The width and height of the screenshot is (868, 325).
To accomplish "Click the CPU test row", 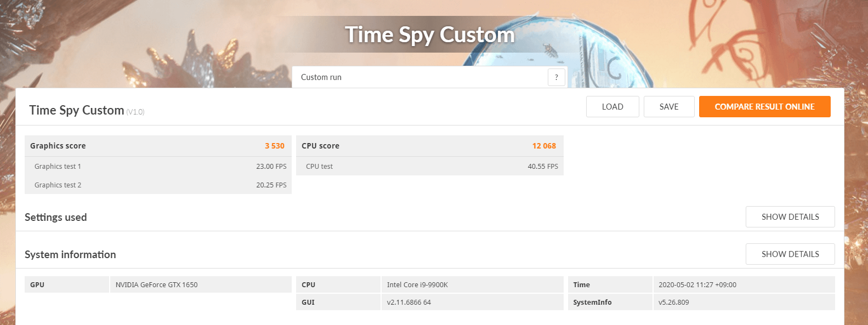I will pos(430,166).
